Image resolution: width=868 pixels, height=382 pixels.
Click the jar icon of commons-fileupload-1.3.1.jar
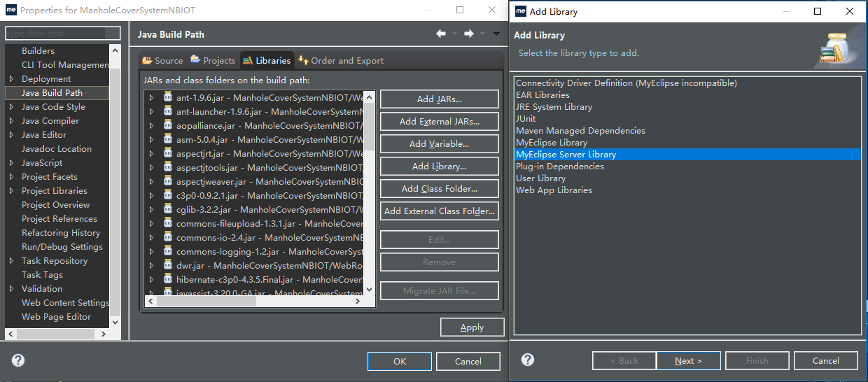(168, 223)
